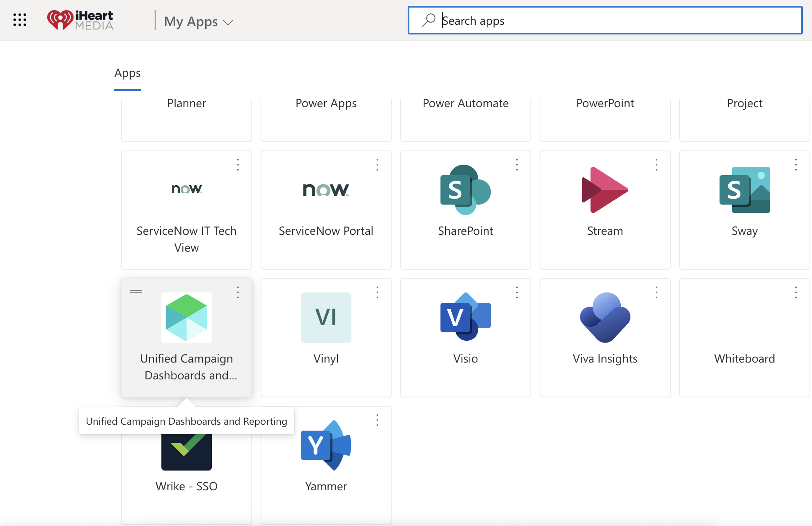Screen dimensions: 812x526
Task: Click the Project label
Action: point(745,103)
